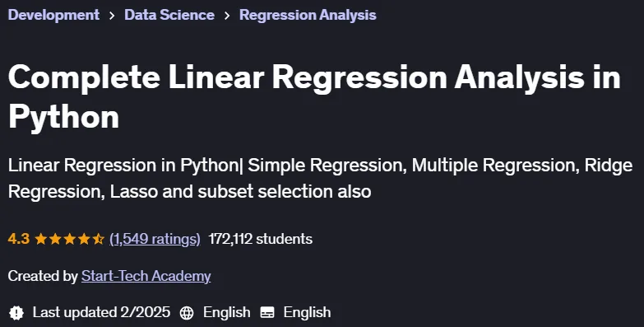Image resolution: width=644 pixels, height=327 pixels.
Task: Click the Last updated 2/2025 text
Action: (x=101, y=313)
